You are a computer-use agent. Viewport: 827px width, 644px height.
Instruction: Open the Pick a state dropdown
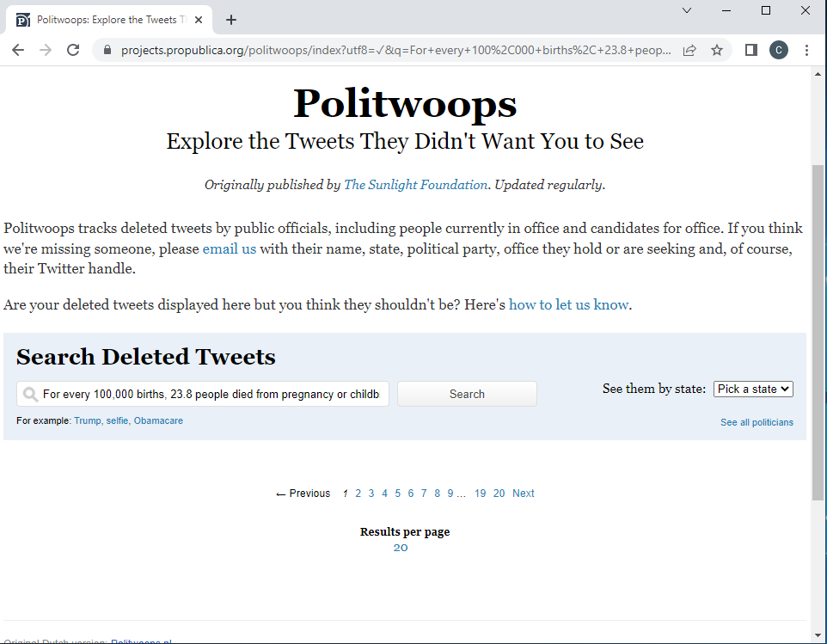tap(753, 389)
